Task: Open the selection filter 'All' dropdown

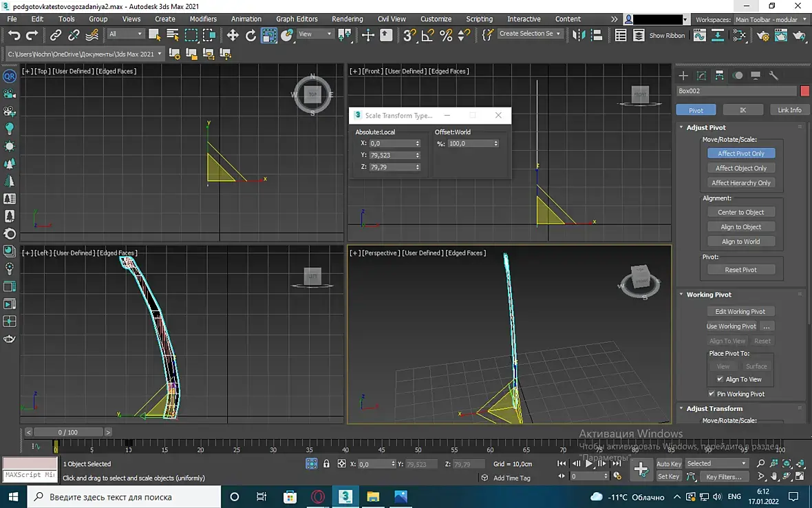Action: coord(125,34)
